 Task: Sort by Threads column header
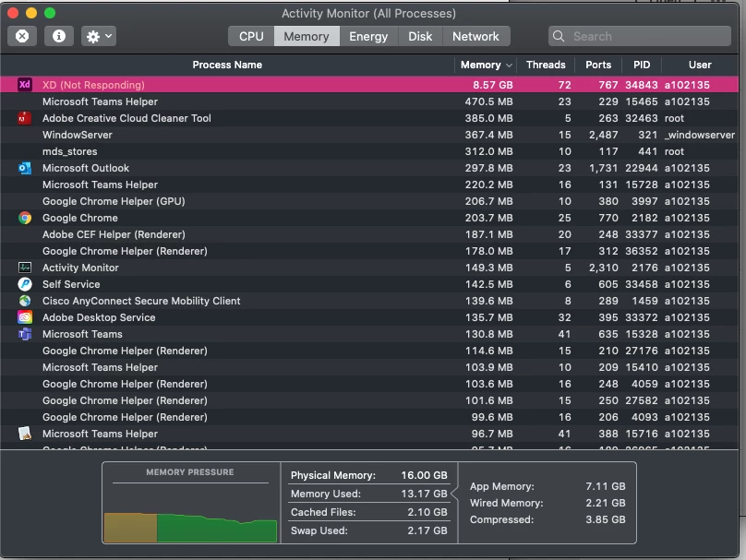click(x=546, y=65)
